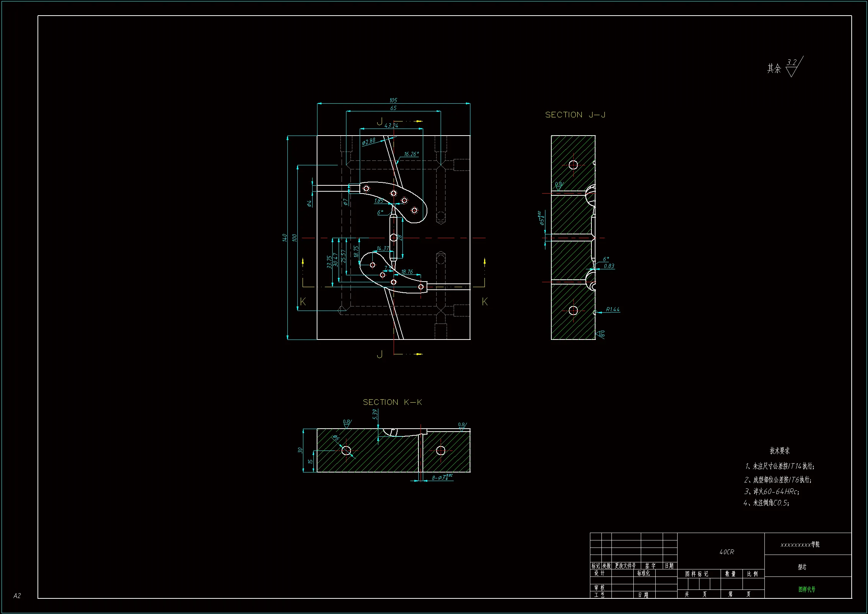Click the R1.44 radius annotation

tap(613, 309)
